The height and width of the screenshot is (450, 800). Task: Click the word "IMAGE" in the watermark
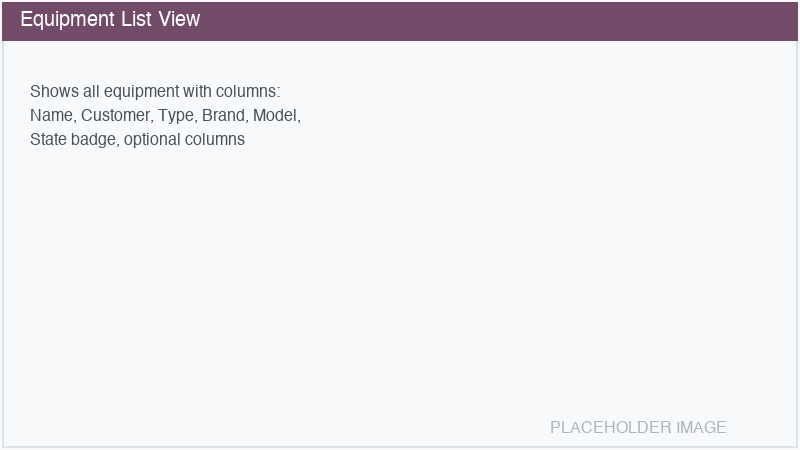pos(701,427)
